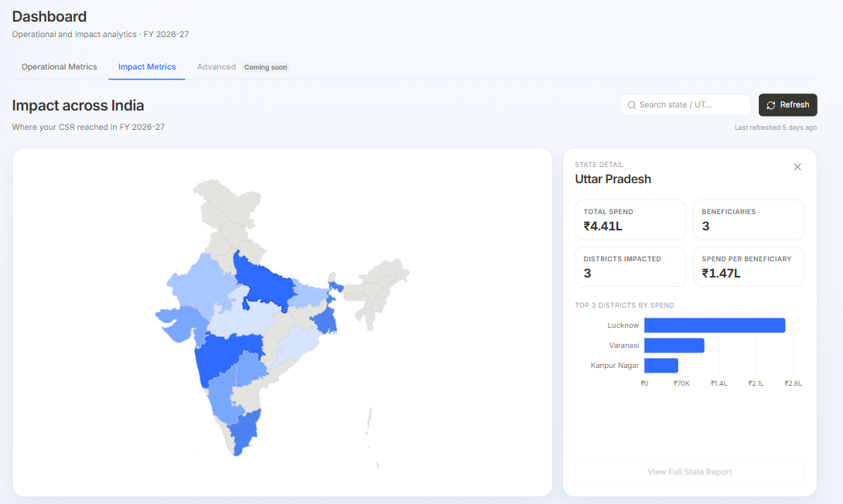The width and height of the screenshot is (843, 504).
Task: Click the Dashboard page title
Action: tap(49, 17)
